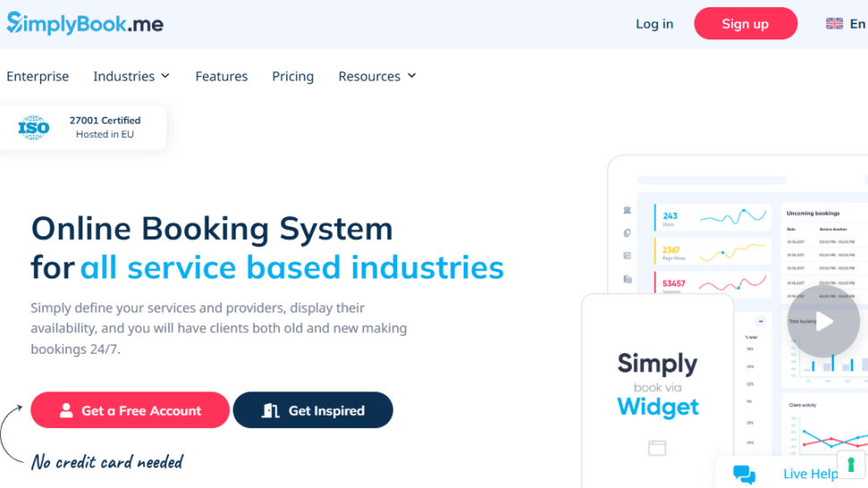Click the window icon below Widget text
Viewport: 868px width, 488px height.
point(657,448)
